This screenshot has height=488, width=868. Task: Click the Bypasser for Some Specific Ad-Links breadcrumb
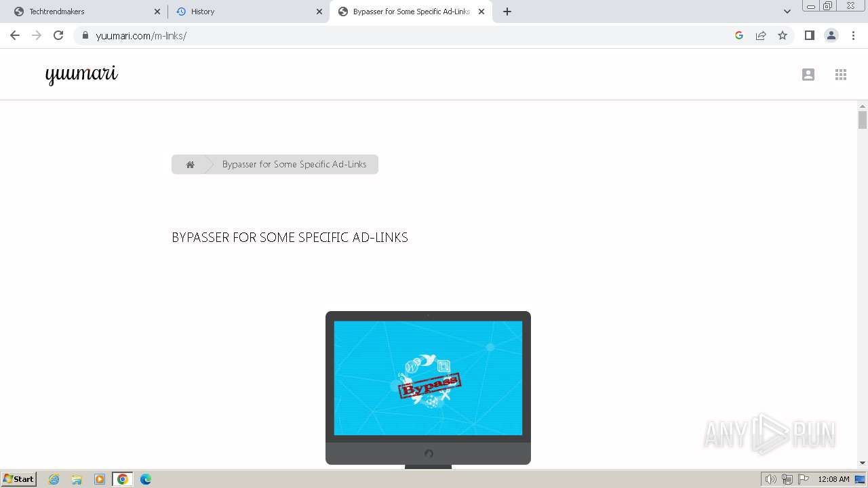[x=294, y=164]
